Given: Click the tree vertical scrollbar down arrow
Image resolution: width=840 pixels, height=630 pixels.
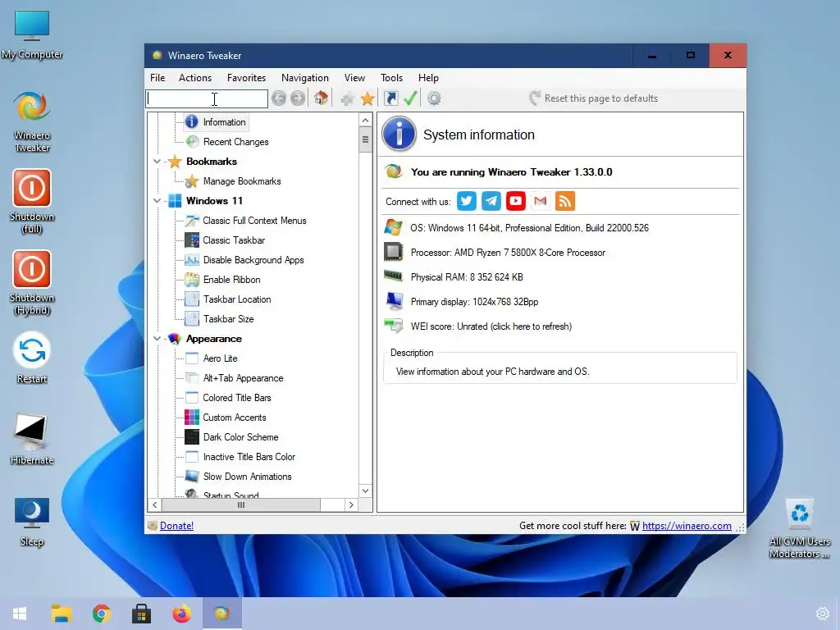Looking at the screenshot, I should click(x=365, y=491).
